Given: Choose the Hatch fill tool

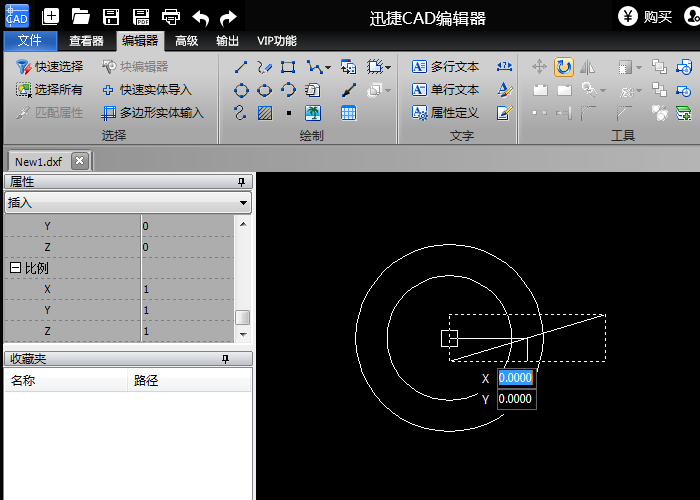Looking at the screenshot, I should [x=264, y=113].
